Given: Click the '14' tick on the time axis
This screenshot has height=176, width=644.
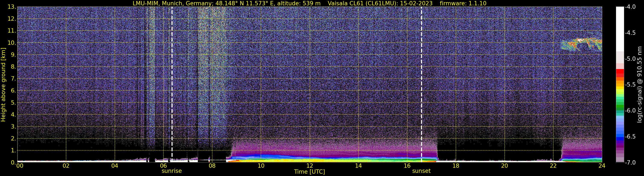Looking at the screenshot, I should pos(358,166).
